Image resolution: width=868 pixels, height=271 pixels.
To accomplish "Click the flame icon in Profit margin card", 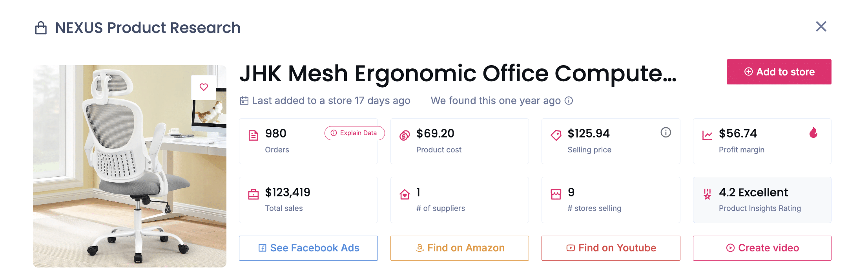I will pos(813,133).
